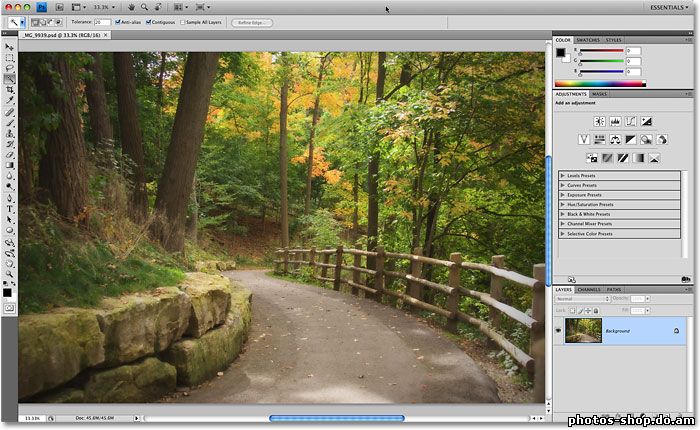Switch to the Styles tab
This screenshot has width=700, height=430.
click(613, 40)
